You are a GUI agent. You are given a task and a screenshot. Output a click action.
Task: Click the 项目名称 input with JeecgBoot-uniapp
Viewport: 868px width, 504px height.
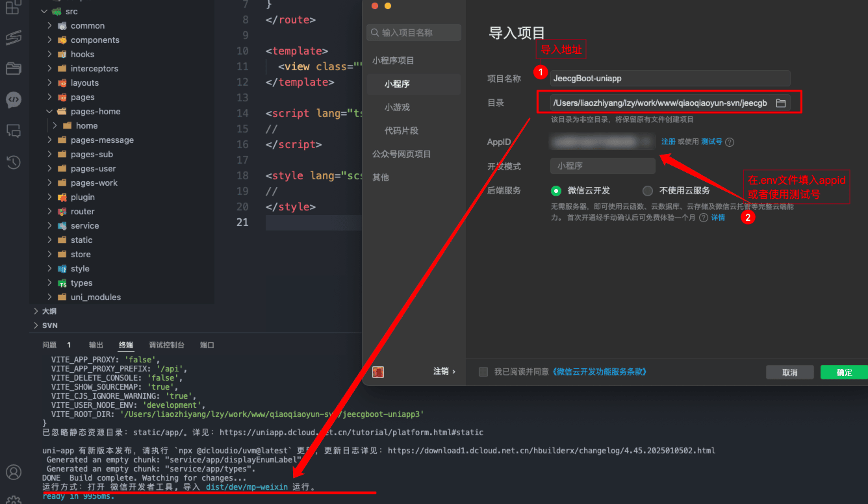coord(670,78)
